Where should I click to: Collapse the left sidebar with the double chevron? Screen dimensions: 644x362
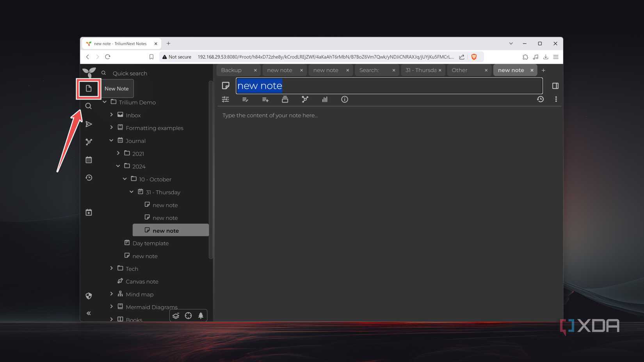tap(89, 313)
